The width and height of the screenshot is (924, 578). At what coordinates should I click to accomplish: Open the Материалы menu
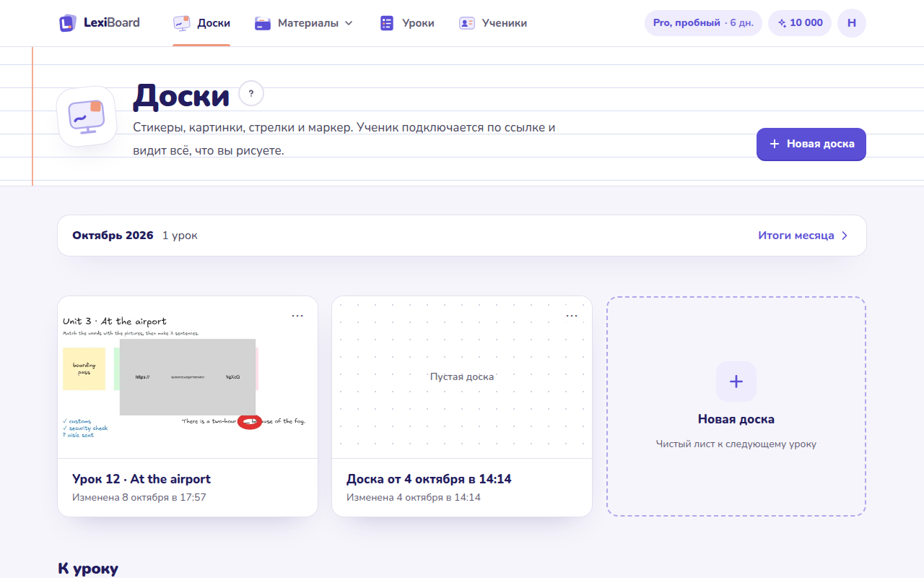(x=304, y=23)
